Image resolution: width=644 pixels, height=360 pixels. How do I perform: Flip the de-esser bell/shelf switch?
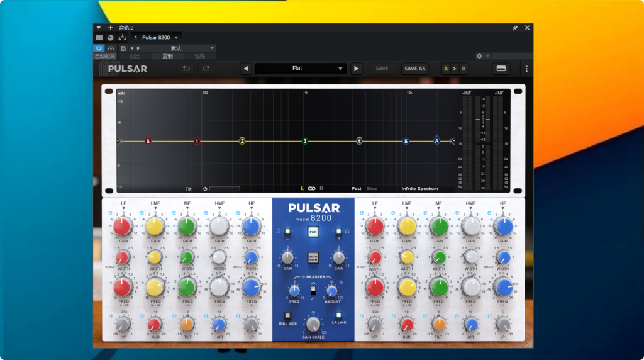[x=313, y=291]
